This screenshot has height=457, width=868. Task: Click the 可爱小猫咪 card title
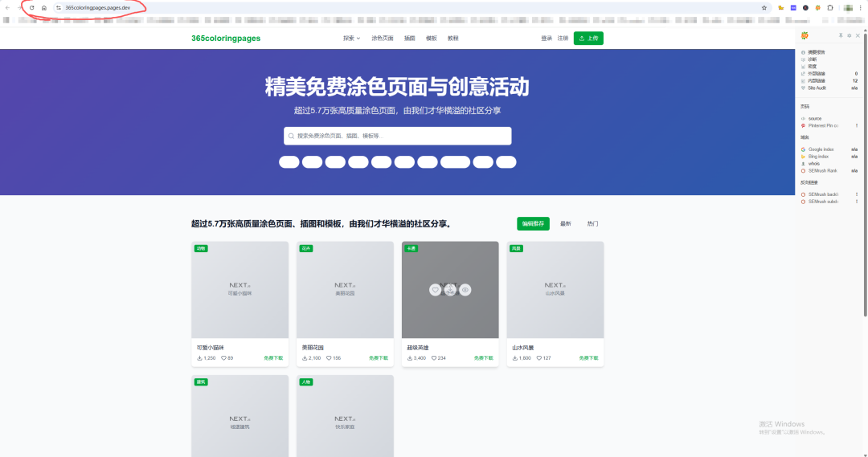click(211, 348)
